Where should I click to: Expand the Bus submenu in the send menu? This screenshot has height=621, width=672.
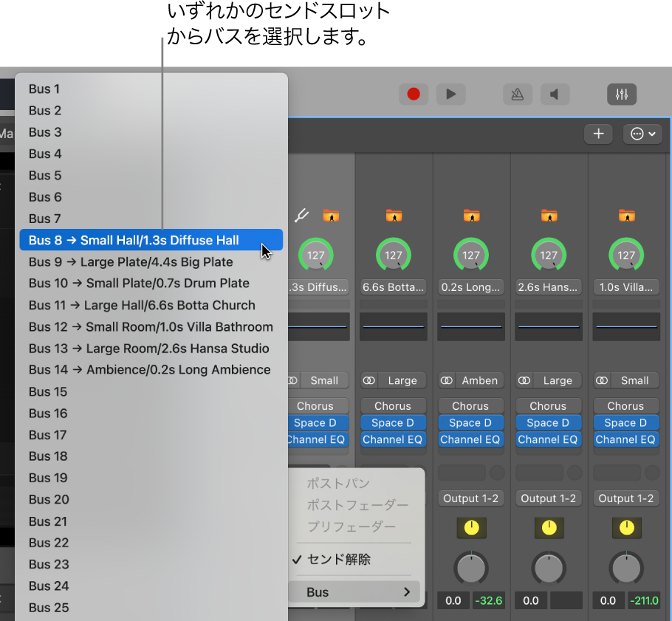pyautogui.click(x=354, y=591)
